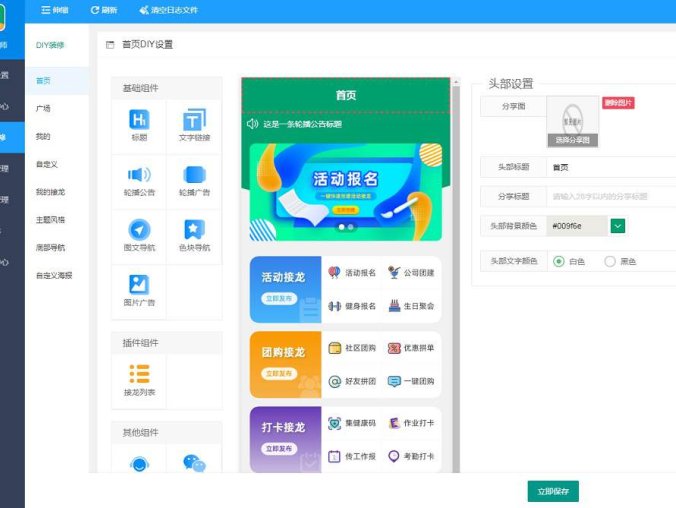Viewport: 676px width, 508px height.
Task: Add the 轮播广告 carousel ad component
Action: pyautogui.click(x=194, y=181)
